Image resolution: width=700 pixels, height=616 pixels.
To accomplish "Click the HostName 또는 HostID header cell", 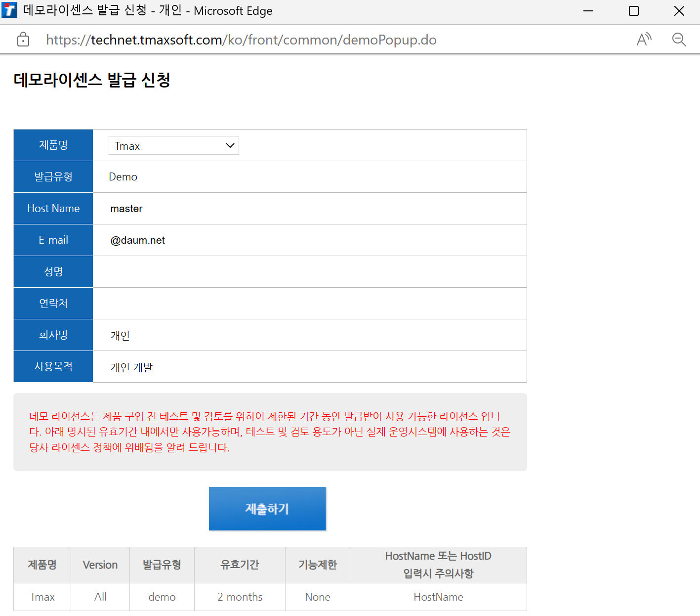I will coord(438,565).
